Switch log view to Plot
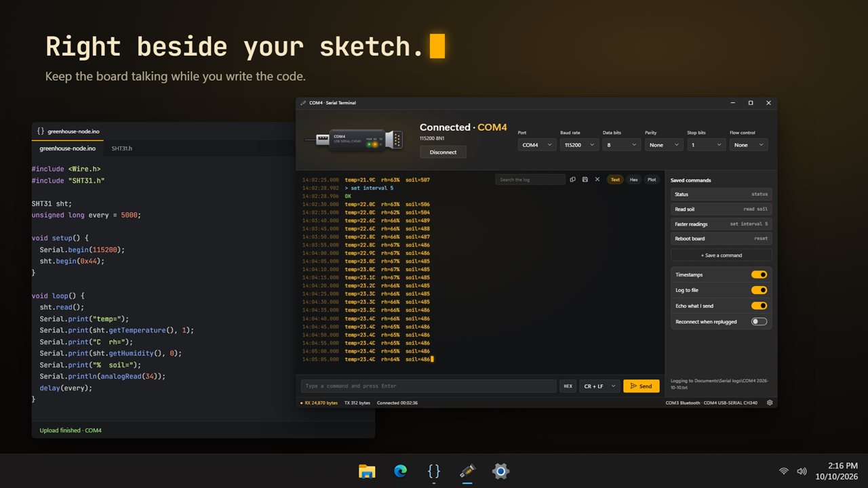The width and height of the screenshot is (868, 488). point(652,180)
